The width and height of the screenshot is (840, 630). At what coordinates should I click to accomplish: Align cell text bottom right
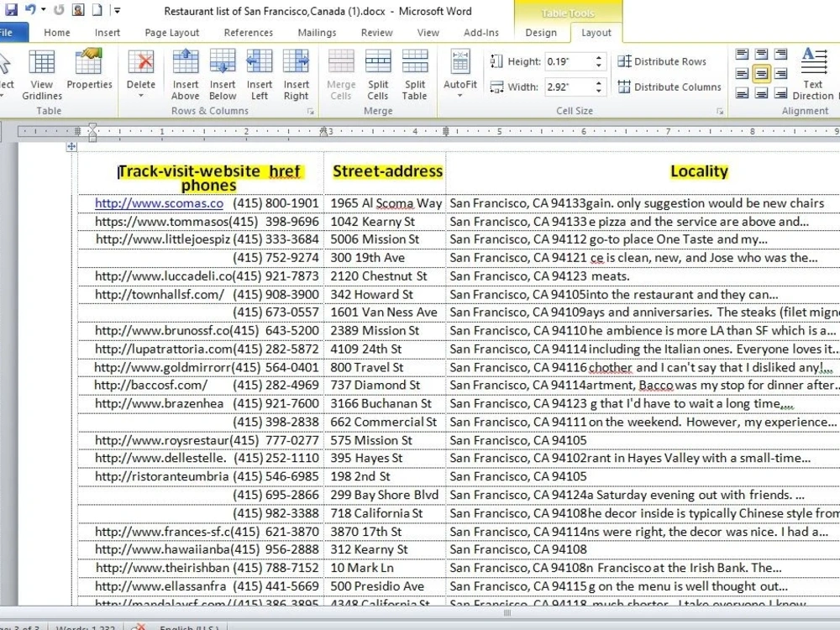pyautogui.click(x=780, y=93)
